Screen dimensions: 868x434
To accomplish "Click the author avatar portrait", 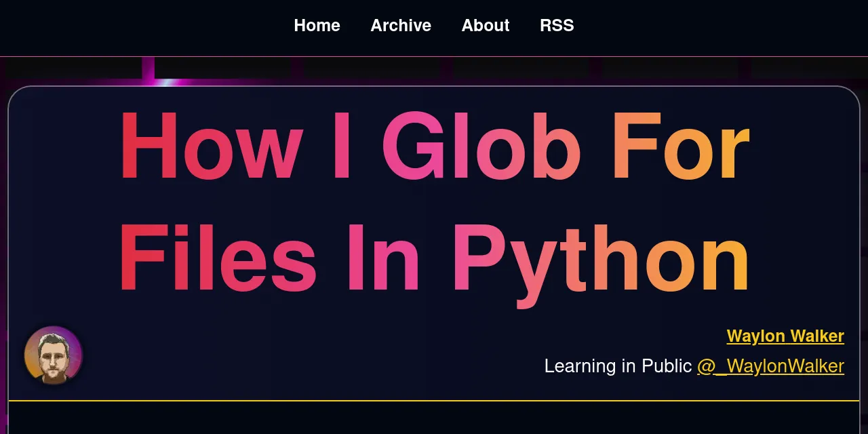I will pos(54,355).
